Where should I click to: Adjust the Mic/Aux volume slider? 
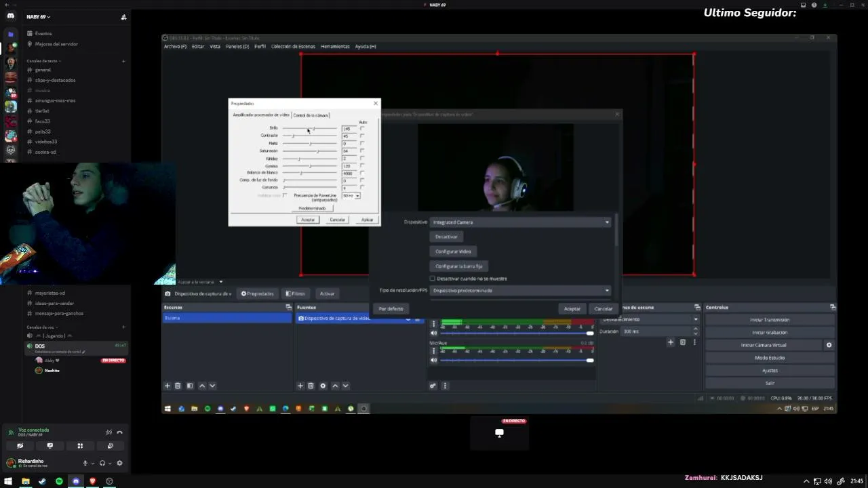(517, 360)
